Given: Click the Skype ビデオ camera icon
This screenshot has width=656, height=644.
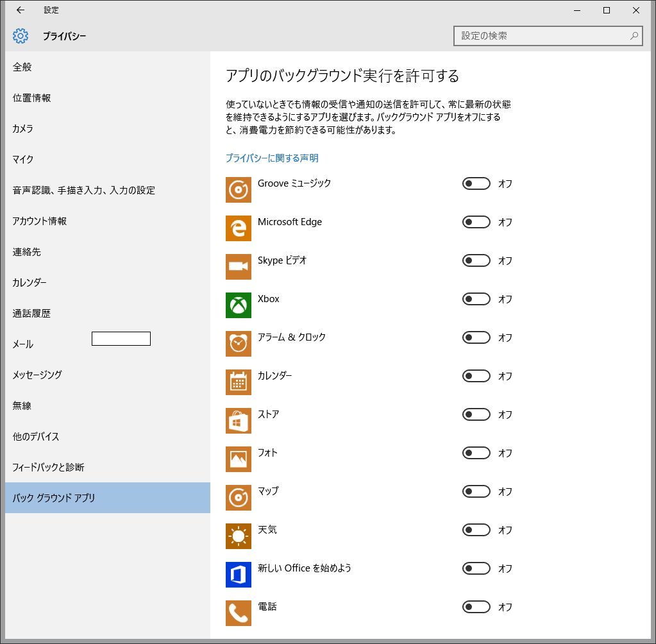Looking at the screenshot, I should click(x=239, y=267).
